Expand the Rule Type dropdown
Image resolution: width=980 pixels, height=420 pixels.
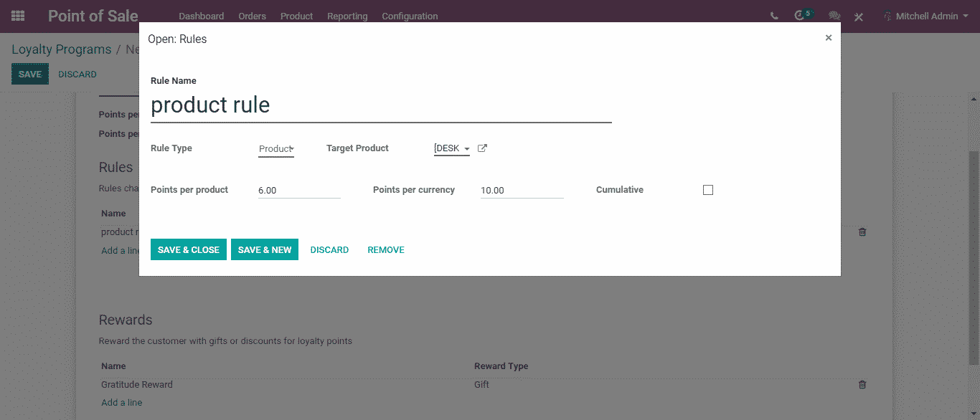tap(276, 149)
